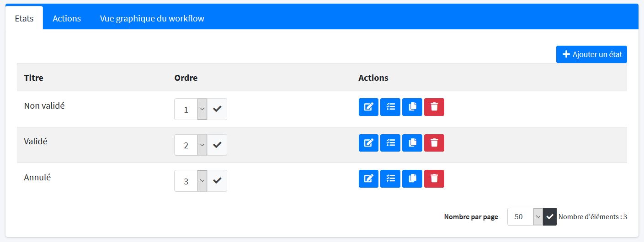Confirm order checkmark for Annulé row
The width and height of the screenshot is (644, 242).
(x=217, y=181)
